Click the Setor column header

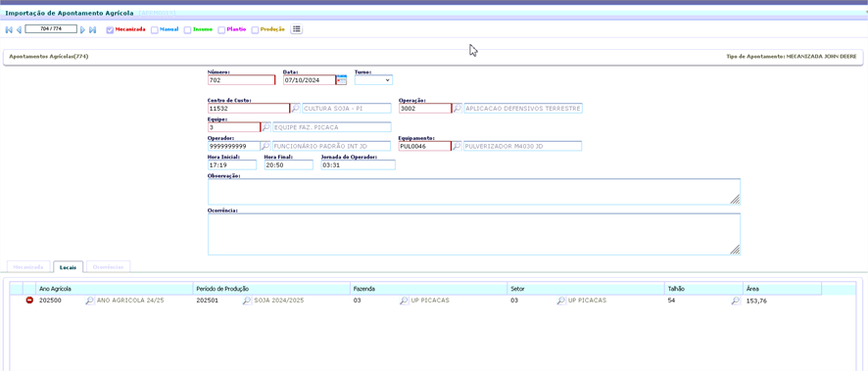(586, 289)
